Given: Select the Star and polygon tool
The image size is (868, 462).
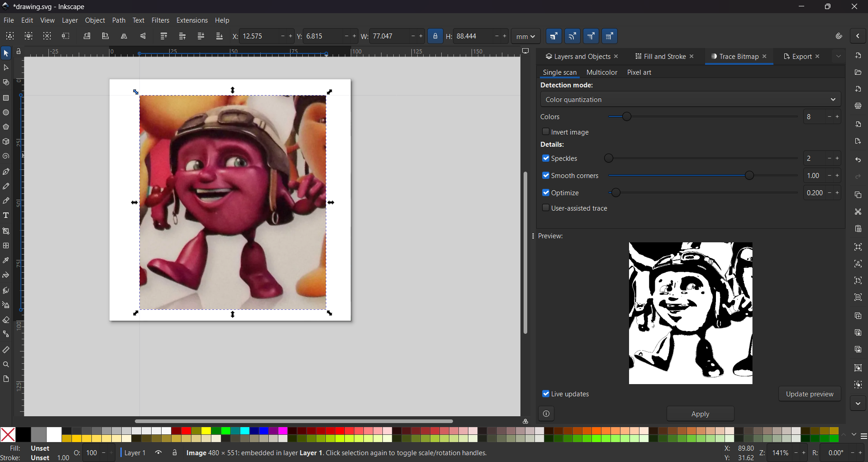Looking at the screenshot, I should (6, 127).
